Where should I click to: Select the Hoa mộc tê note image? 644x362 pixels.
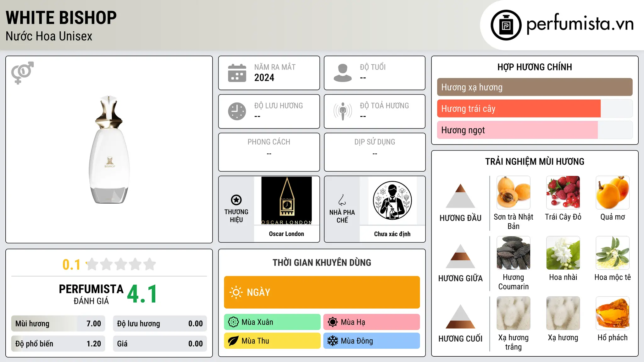(x=613, y=253)
